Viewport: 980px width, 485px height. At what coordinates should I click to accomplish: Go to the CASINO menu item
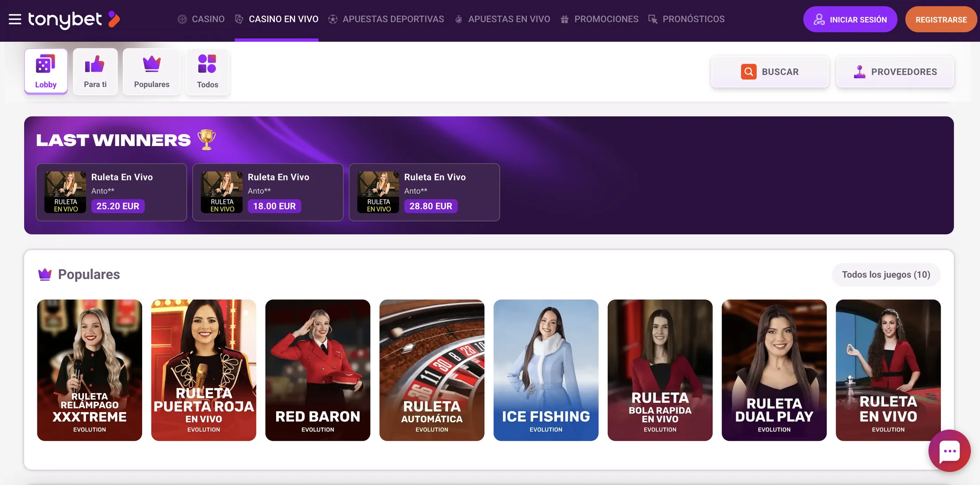point(208,19)
